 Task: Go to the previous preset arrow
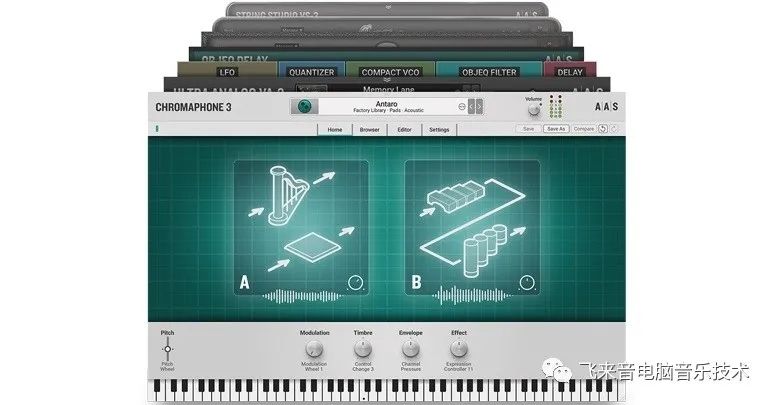pos(471,107)
